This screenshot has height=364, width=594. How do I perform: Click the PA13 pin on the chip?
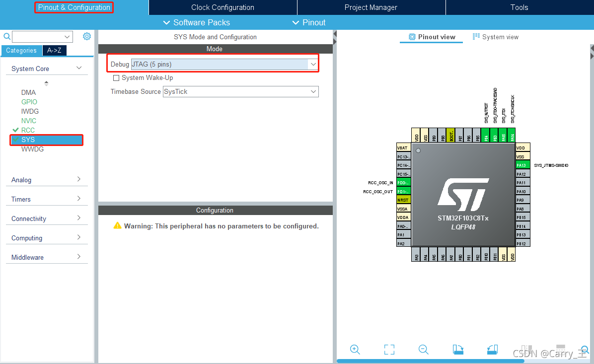click(x=523, y=165)
